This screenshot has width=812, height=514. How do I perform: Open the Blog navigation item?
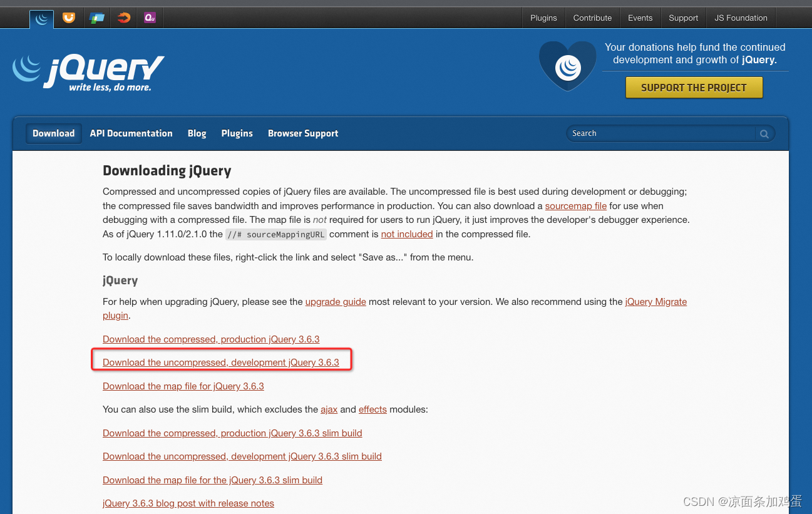click(x=197, y=133)
